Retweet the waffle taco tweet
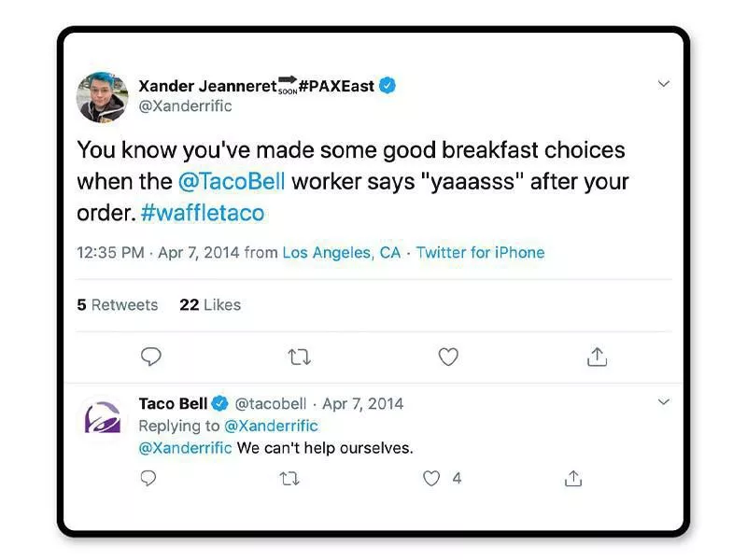Image resolution: width=747 pixels, height=560 pixels. [x=300, y=357]
